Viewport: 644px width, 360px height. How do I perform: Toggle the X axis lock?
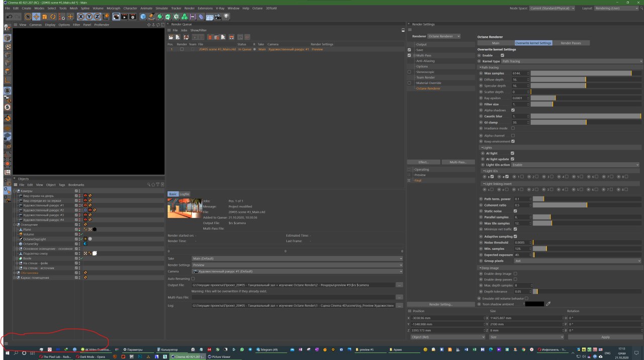tap(80, 17)
